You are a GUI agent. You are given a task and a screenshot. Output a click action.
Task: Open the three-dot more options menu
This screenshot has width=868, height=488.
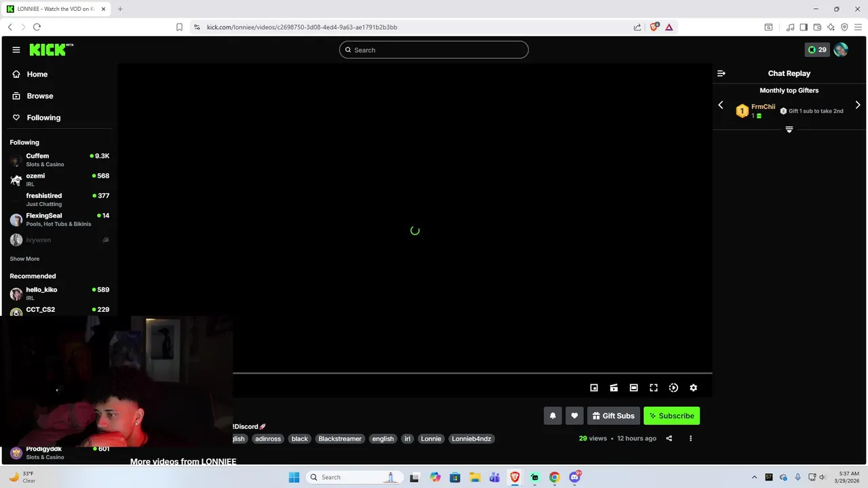[690, 439]
